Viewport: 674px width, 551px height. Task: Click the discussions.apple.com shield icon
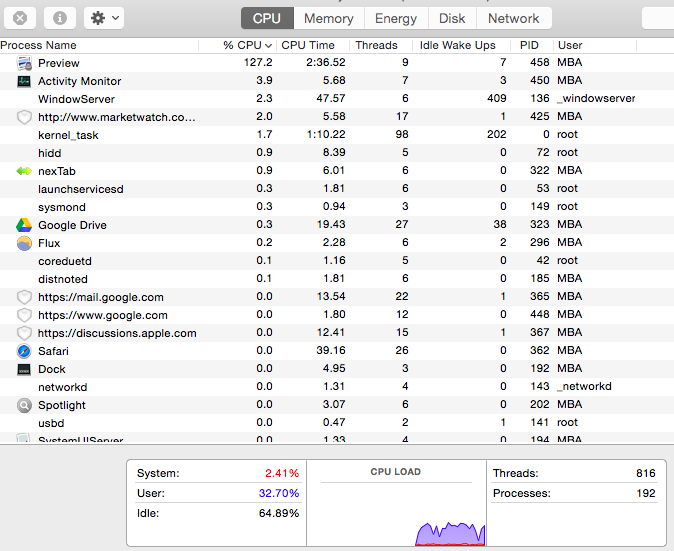[x=24, y=333]
